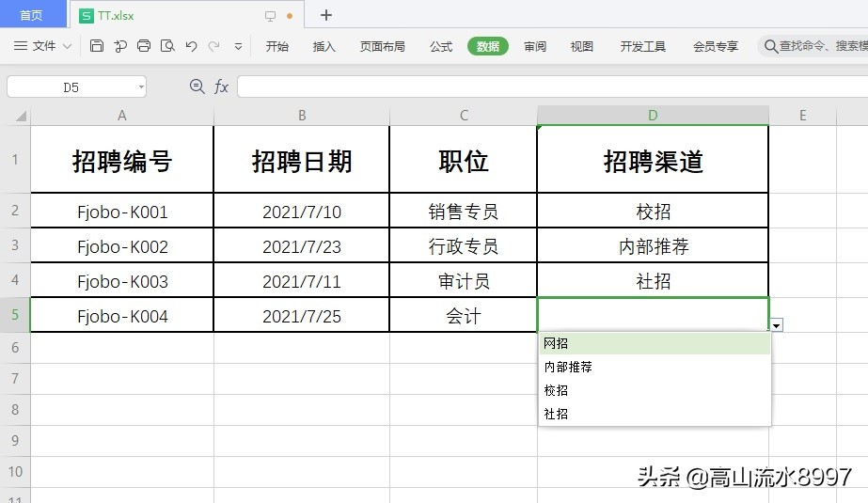Click the date cell 2021/7/10
The image size is (868, 503).
(x=302, y=211)
